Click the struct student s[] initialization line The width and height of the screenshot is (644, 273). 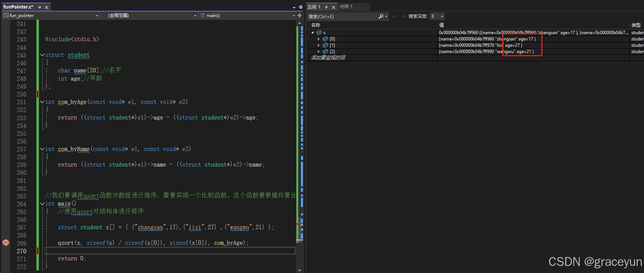click(166, 227)
